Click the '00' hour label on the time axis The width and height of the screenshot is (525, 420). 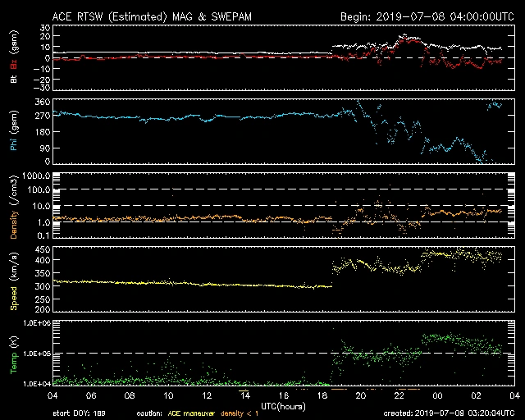(437, 395)
